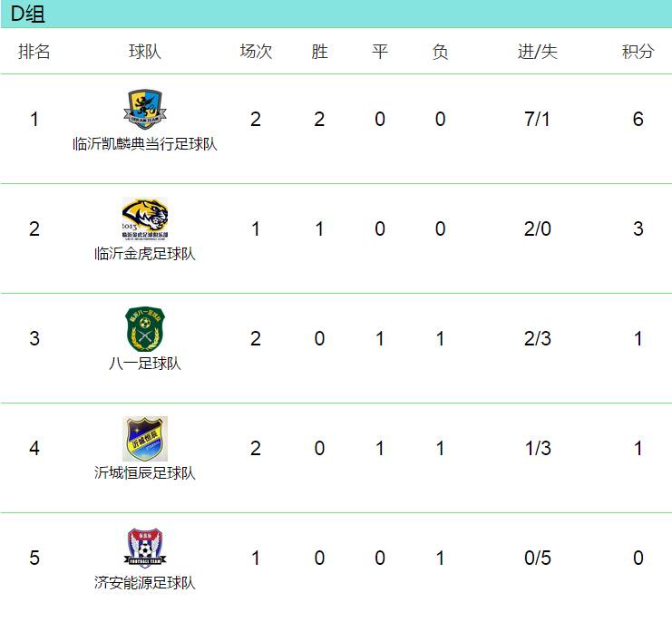
Task: Click the 胜 column header
Action: pyautogui.click(x=319, y=52)
